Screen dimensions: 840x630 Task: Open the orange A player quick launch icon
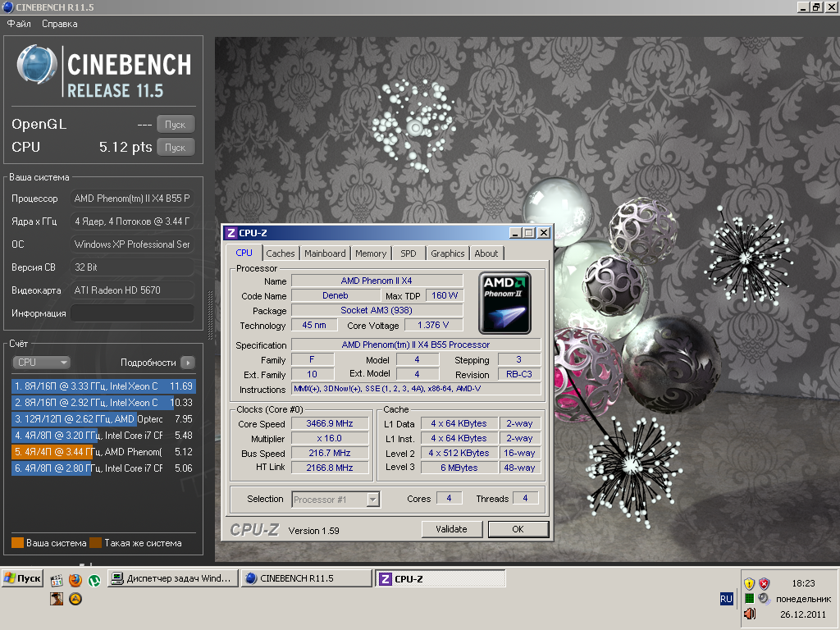click(x=75, y=599)
